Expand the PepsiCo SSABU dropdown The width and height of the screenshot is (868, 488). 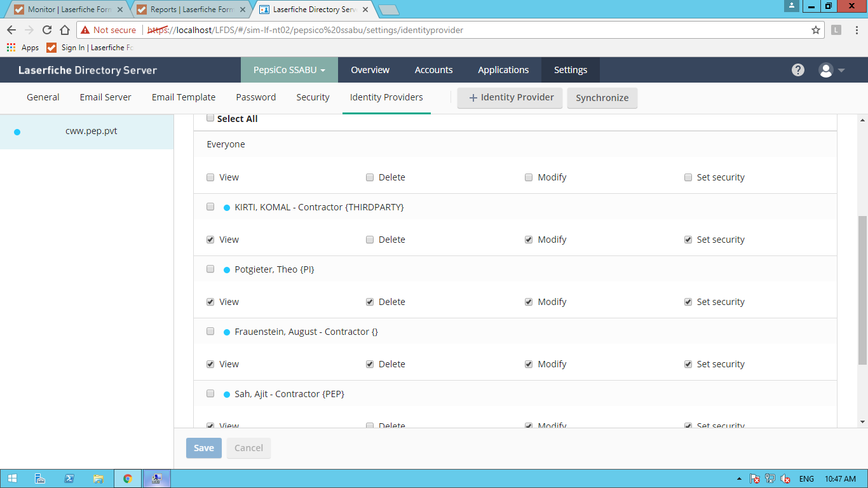point(289,70)
